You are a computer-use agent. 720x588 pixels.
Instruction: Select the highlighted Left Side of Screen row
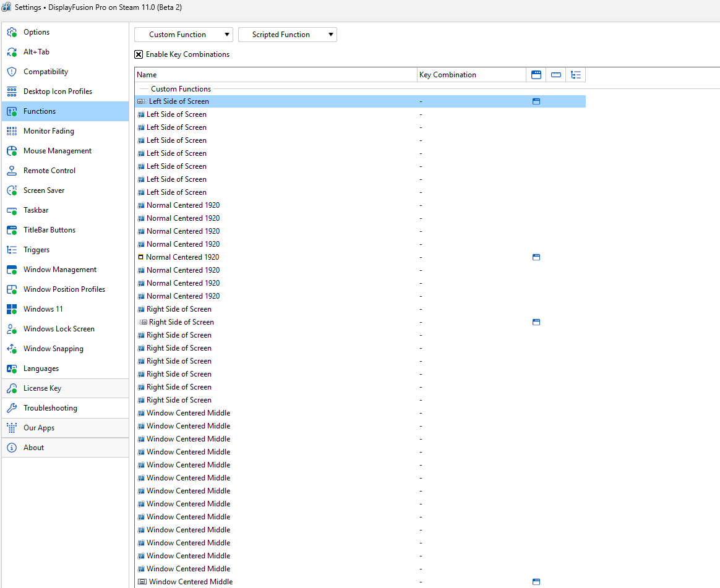point(361,101)
